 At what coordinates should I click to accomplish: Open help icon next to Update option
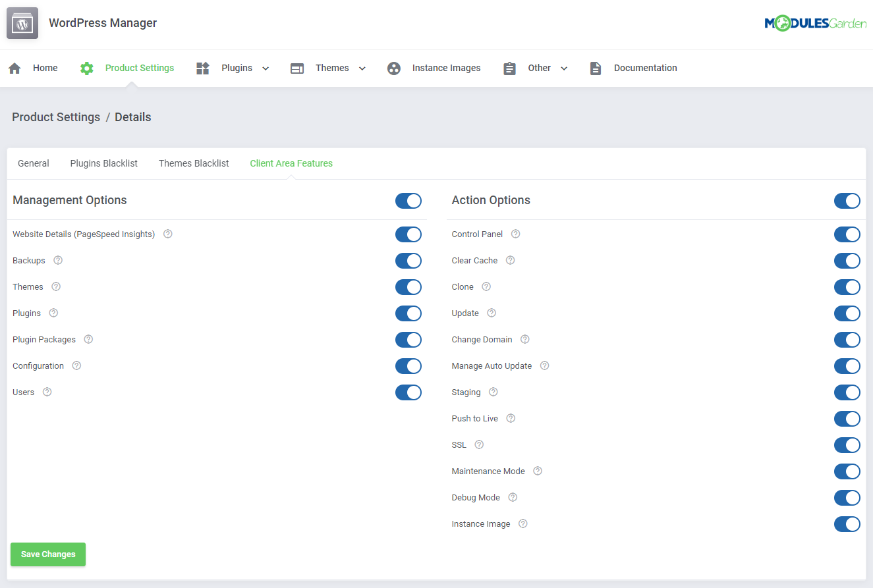(x=492, y=313)
